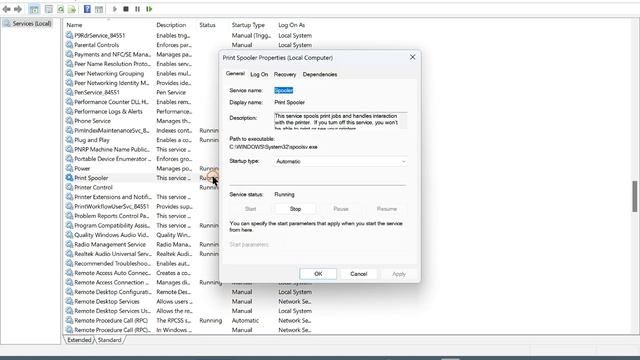This screenshot has width=640, height=360.
Task: Select Running Remote Procedure Call (RPC) row
Action: [189, 320]
